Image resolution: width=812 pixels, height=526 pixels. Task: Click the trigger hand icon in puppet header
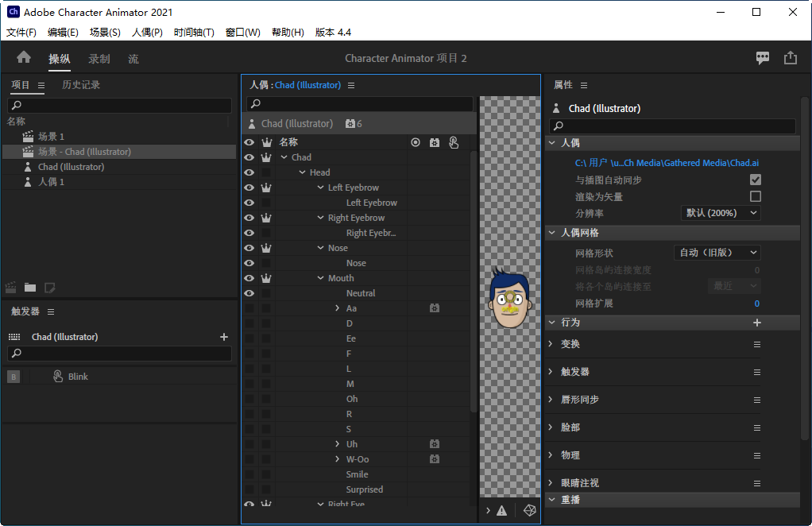453,141
